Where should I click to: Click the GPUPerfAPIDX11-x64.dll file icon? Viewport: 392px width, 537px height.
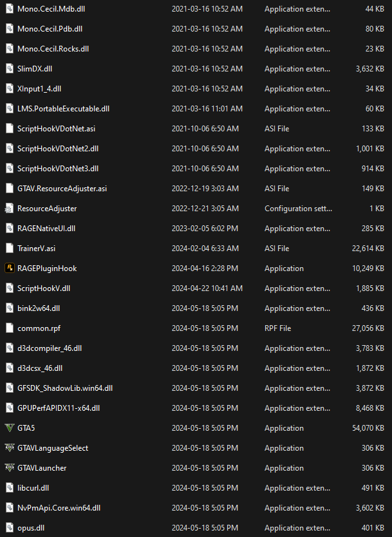[10, 408]
